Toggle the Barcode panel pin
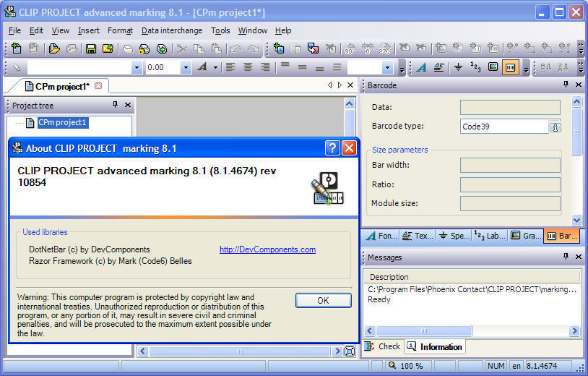This screenshot has height=376, width=588. 566,85
